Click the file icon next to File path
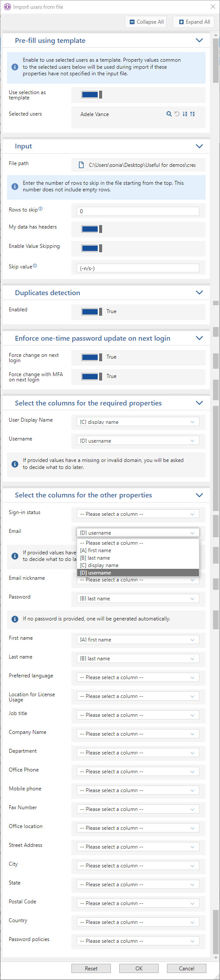220x980 pixels. [x=81, y=165]
